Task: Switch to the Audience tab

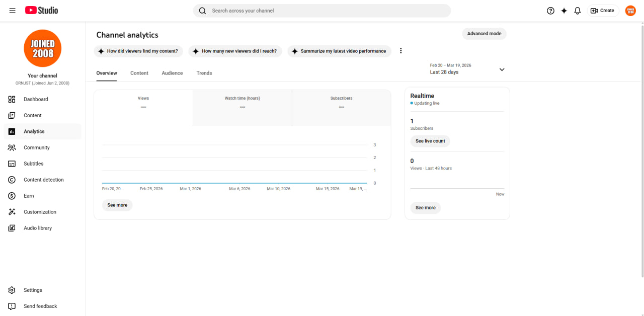Action: 172,73
